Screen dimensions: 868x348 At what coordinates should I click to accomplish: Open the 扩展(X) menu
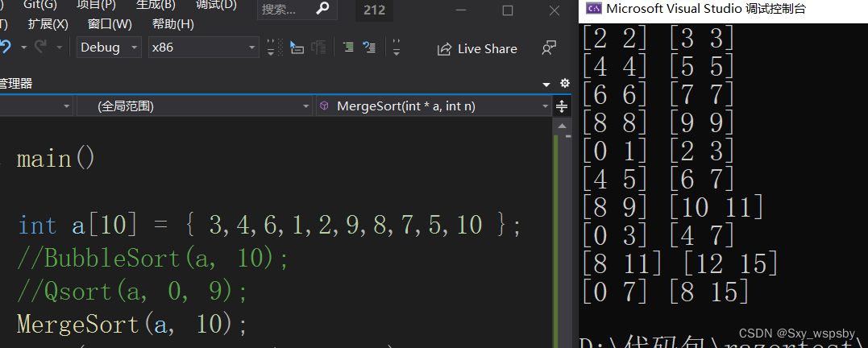pyautogui.click(x=48, y=24)
